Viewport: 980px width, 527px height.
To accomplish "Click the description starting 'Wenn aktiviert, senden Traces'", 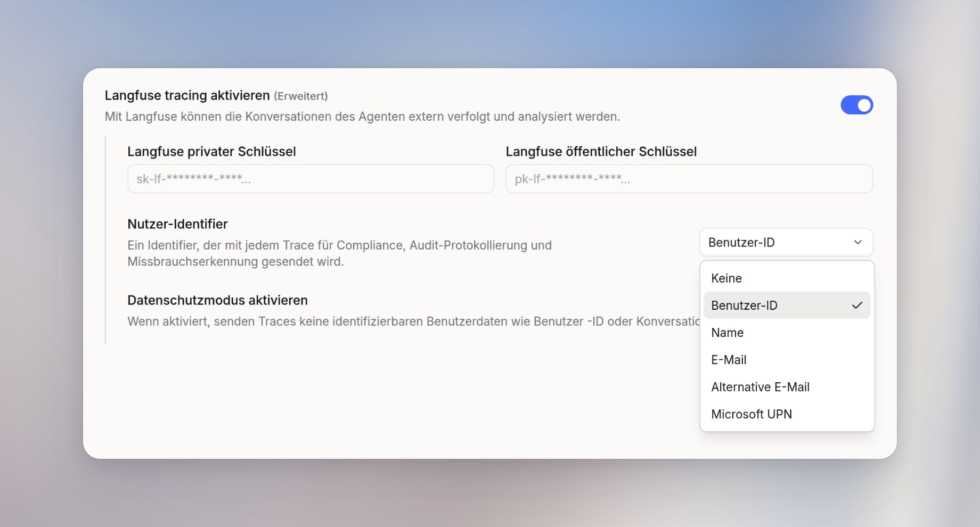I will pyautogui.click(x=413, y=322).
